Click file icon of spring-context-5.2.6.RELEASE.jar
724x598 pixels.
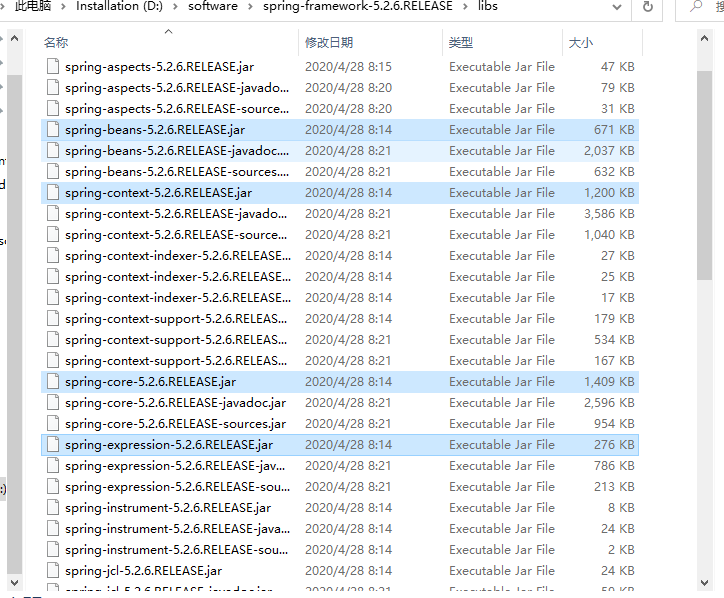[53, 193]
